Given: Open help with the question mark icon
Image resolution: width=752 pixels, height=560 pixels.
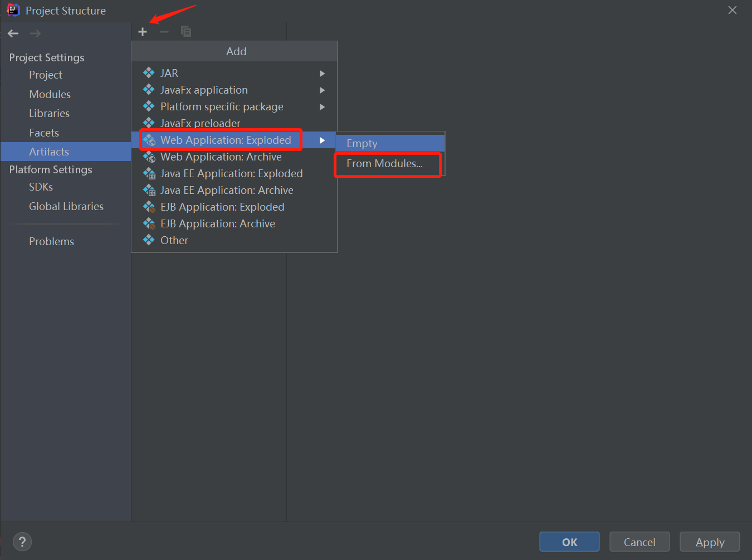Looking at the screenshot, I should (x=22, y=542).
